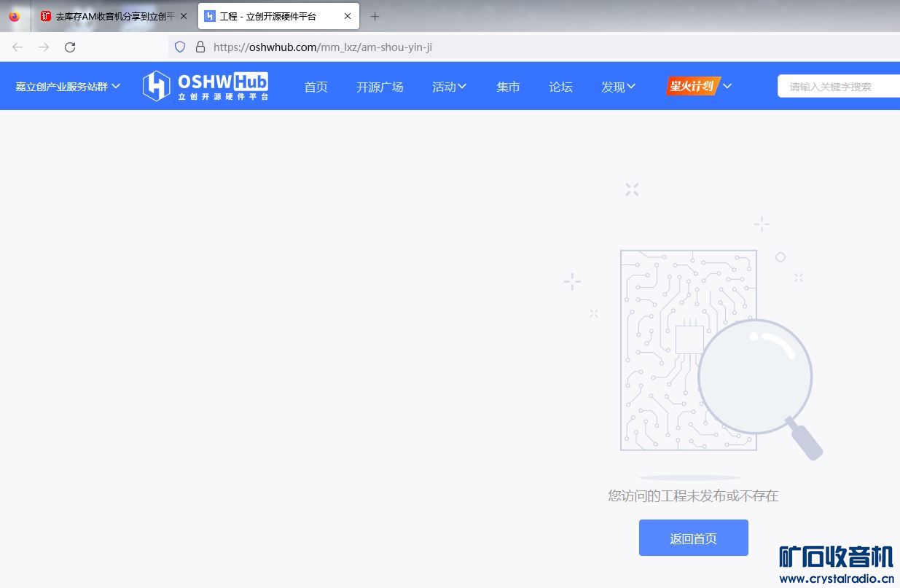Open the tracking protection shield icon

pos(180,47)
